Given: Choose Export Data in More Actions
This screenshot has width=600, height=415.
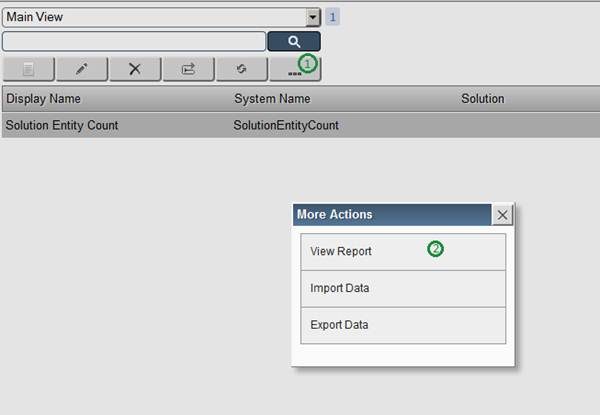Looking at the screenshot, I should point(340,325).
